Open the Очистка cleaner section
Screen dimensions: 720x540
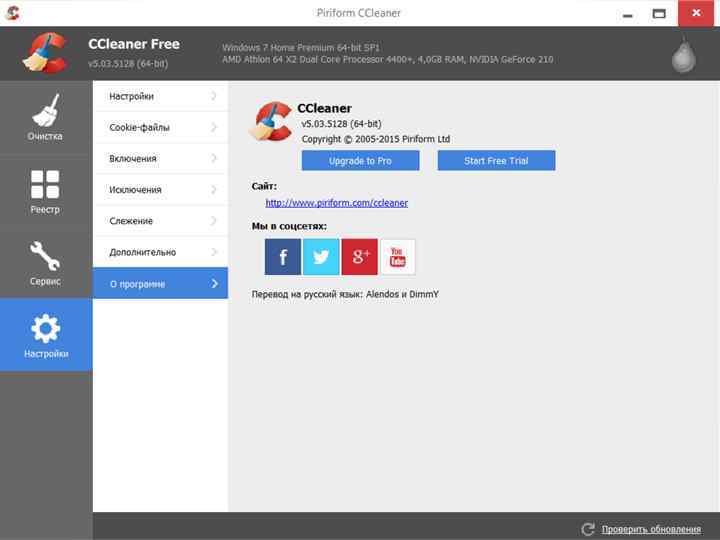(45, 118)
